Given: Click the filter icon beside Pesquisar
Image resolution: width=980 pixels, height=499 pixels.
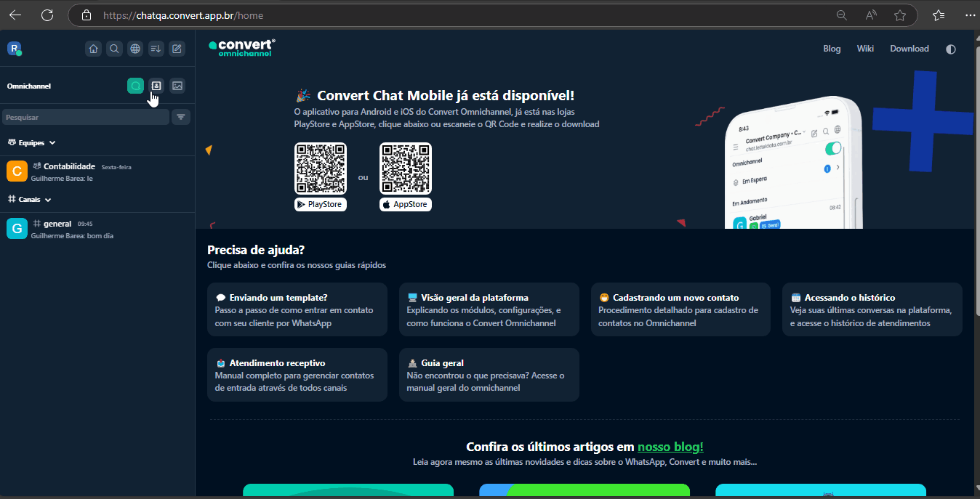Looking at the screenshot, I should pos(181,117).
